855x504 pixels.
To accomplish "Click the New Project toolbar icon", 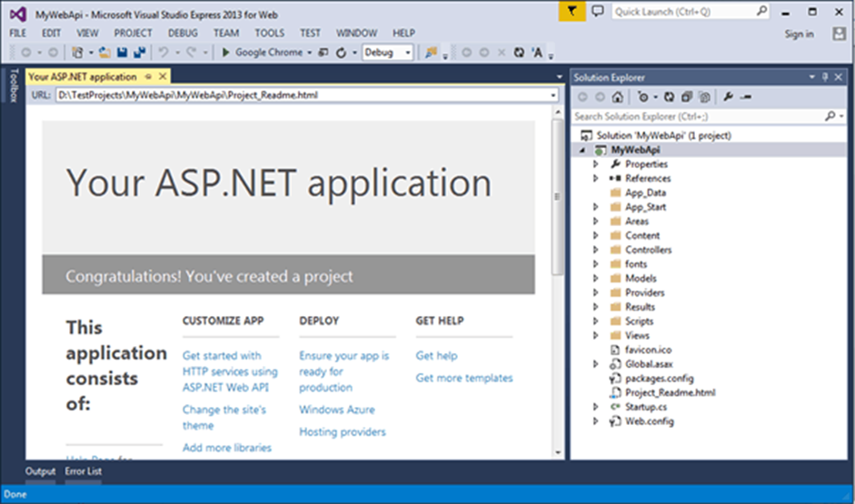I will point(77,53).
